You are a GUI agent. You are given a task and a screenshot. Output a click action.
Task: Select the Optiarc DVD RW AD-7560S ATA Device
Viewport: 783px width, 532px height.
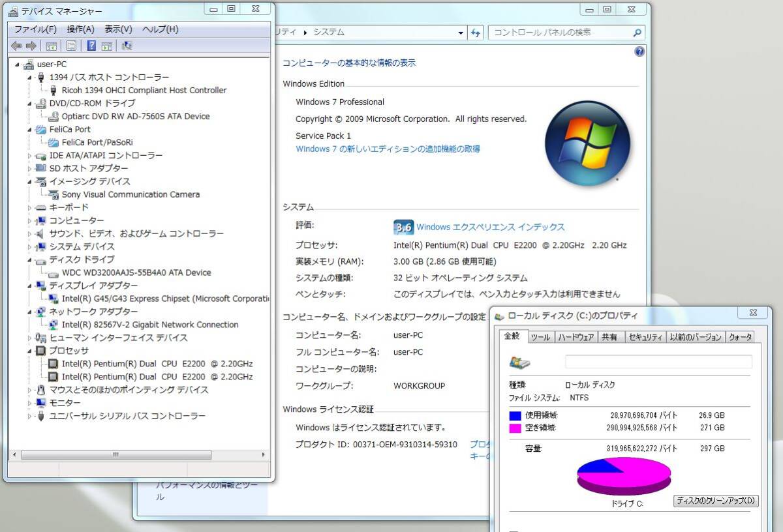point(136,116)
